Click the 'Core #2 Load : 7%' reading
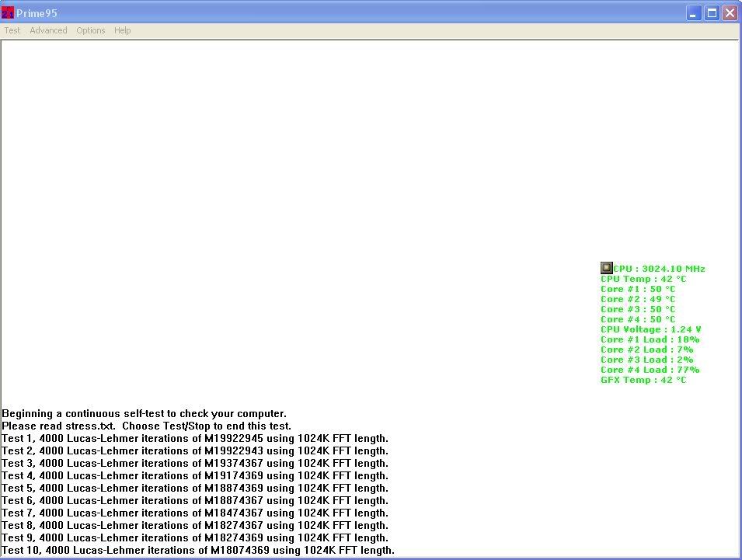Screen dimensions: 742x560 coord(647,350)
